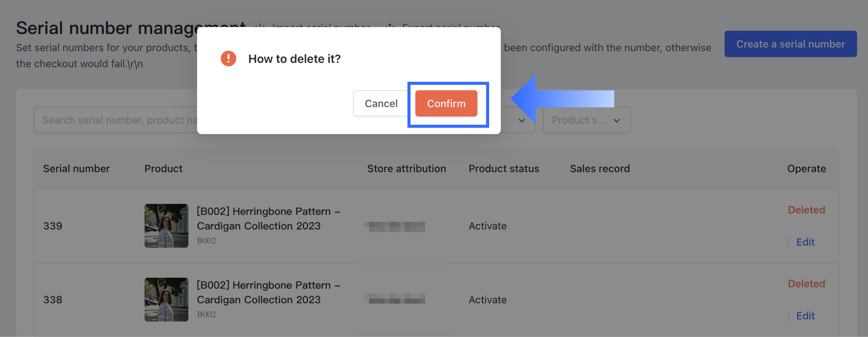Click the Serial number column header
Viewport: 868px width, 337px height.
(x=76, y=169)
